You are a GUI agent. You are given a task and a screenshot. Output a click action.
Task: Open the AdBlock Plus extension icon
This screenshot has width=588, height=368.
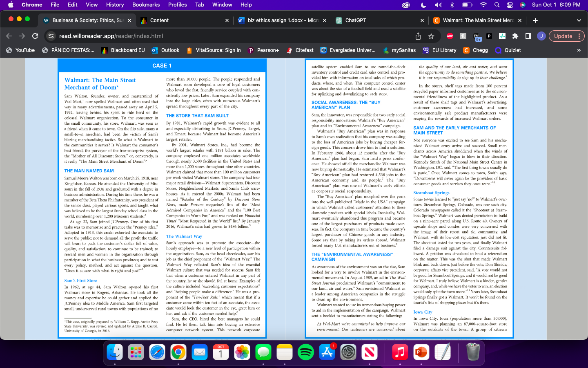tap(450, 36)
